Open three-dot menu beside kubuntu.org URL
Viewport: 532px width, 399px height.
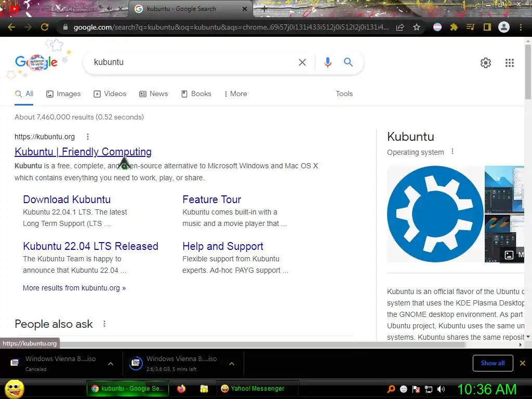click(x=88, y=137)
